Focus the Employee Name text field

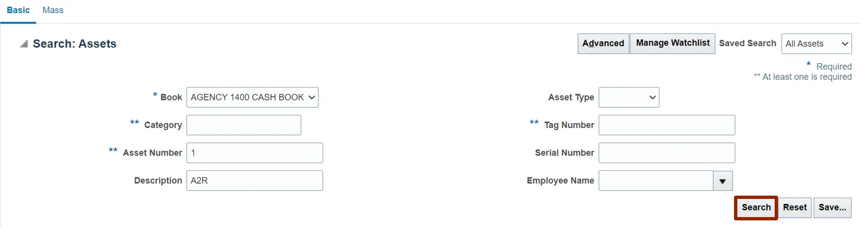point(656,181)
